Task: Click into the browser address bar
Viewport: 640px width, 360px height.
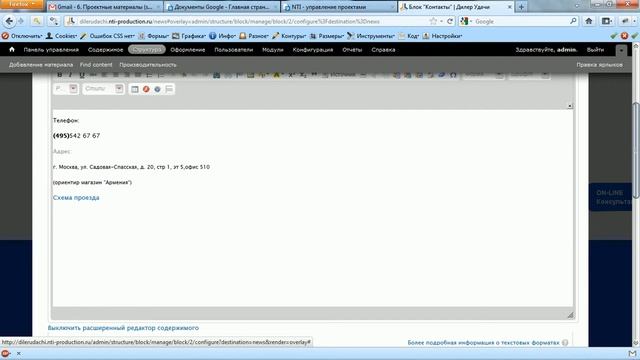Action: tap(253, 21)
